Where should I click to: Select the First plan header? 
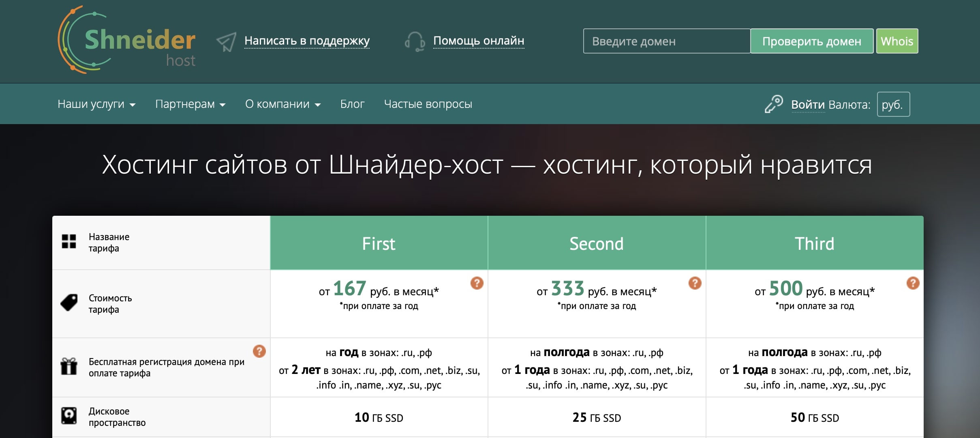click(x=379, y=243)
